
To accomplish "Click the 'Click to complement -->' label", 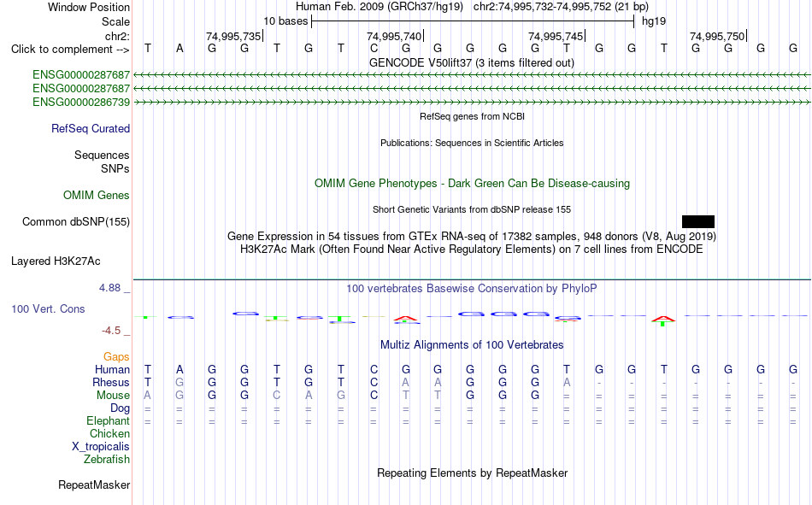I will (70, 50).
